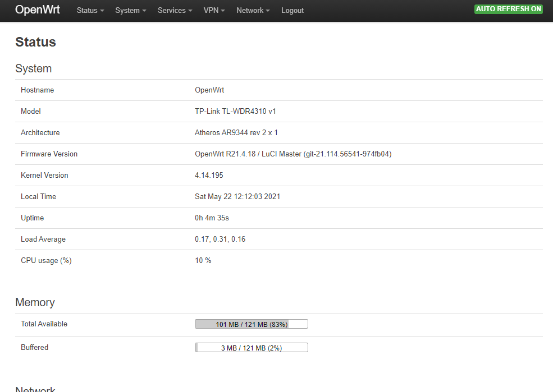Select architecture value Atheros AR9344 rev 2 x 1

[x=236, y=133]
